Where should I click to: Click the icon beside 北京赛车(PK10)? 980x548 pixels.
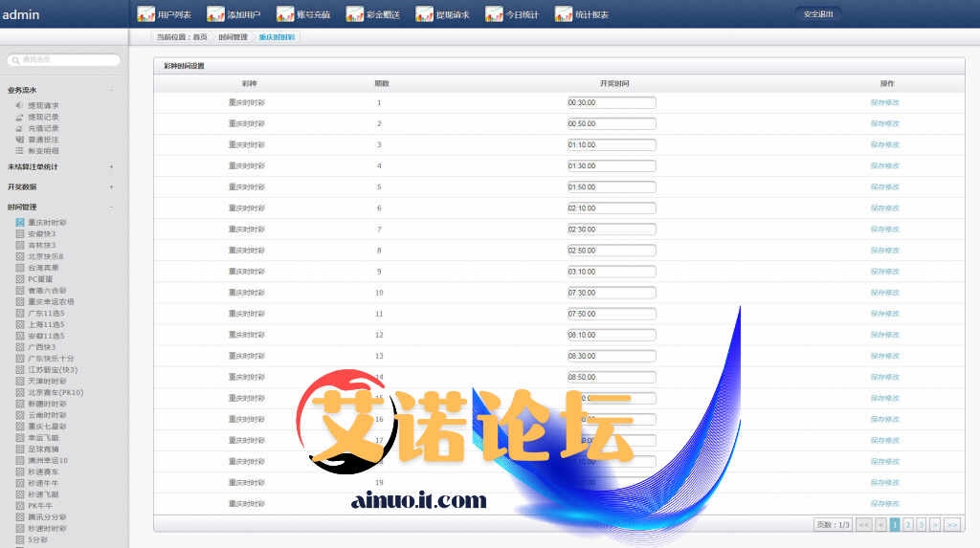coord(20,392)
